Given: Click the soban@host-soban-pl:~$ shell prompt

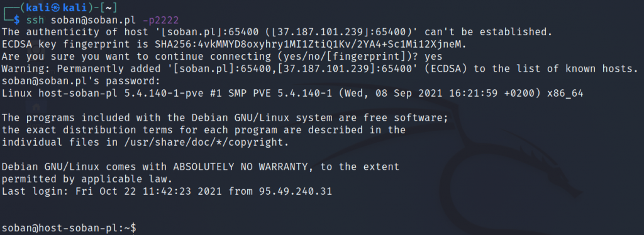Looking at the screenshot, I should 69,227.
